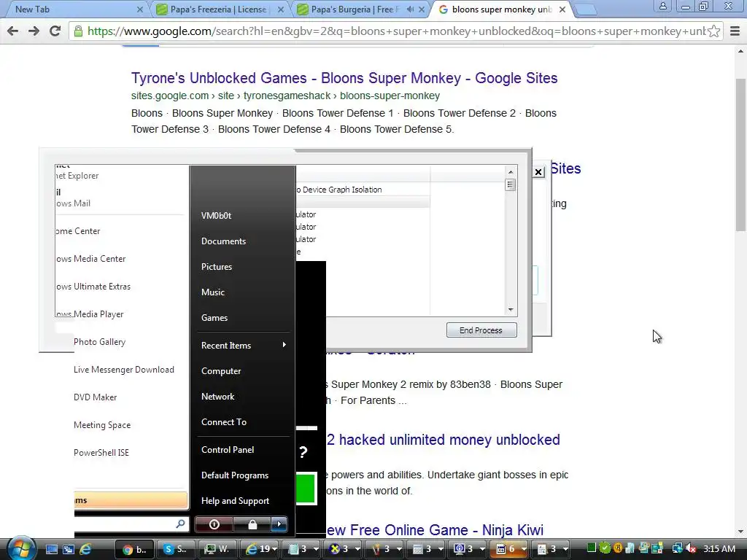
Task: Switch to the Papa's Freezeria tab
Action: tap(219, 9)
